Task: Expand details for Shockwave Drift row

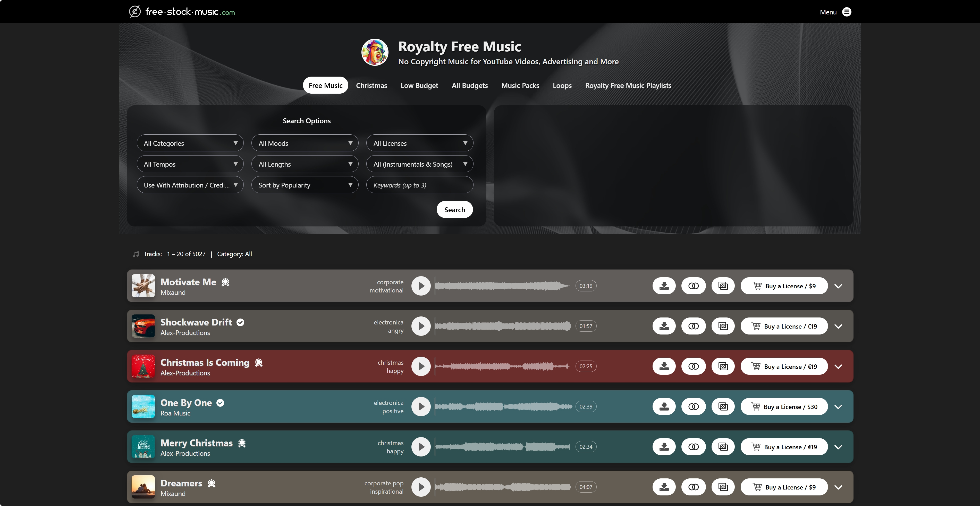Action: 838,326
